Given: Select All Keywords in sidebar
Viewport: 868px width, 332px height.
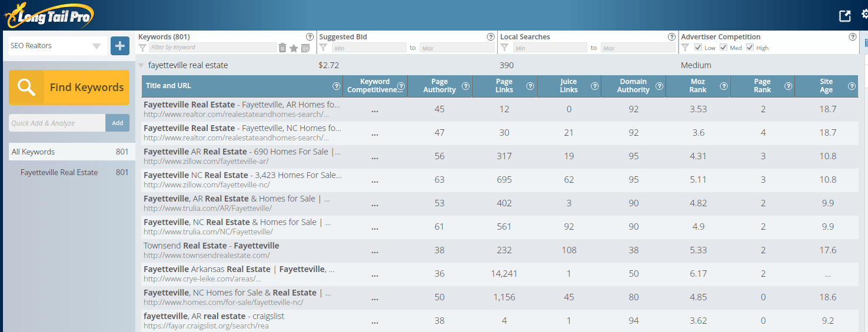Looking at the screenshot, I should pos(72,152).
